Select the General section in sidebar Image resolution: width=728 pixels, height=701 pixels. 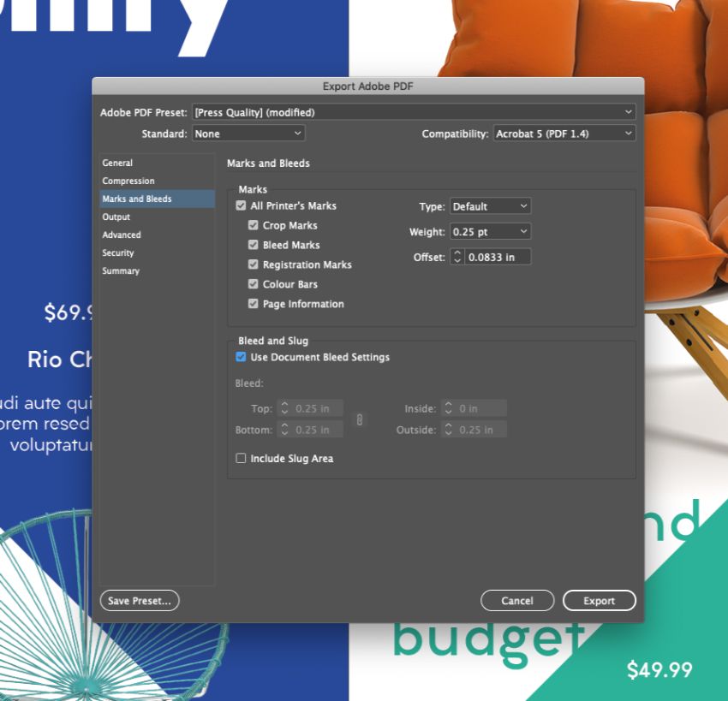point(157,163)
